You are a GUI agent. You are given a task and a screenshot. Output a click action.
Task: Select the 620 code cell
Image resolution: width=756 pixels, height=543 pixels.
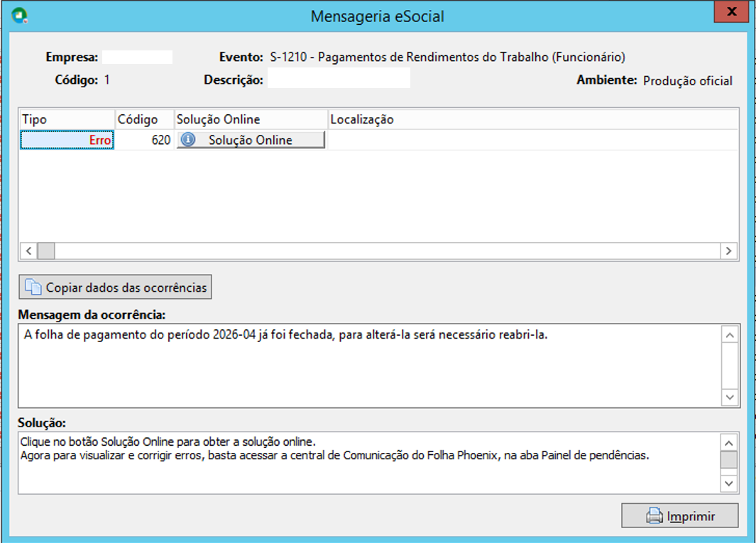point(144,140)
